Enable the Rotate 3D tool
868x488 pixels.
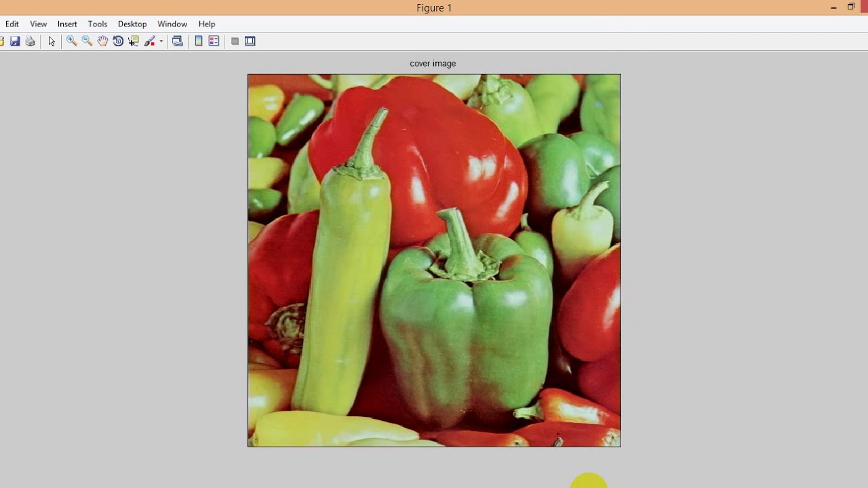(x=118, y=41)
